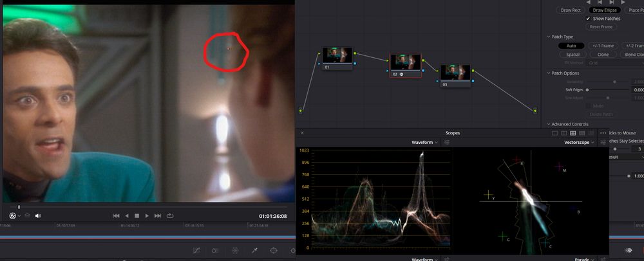Open dropdown arrow beside OpenFX overlay icon
This screenshot has height=261, width=644.
pos(19,216)
